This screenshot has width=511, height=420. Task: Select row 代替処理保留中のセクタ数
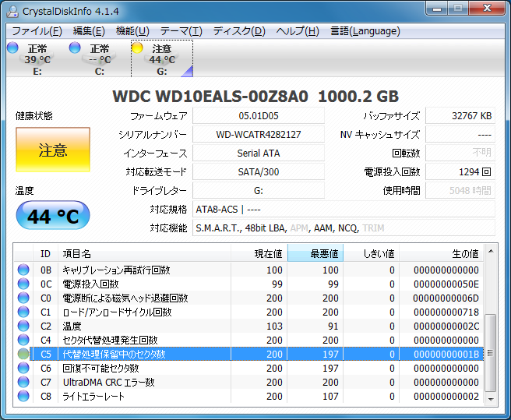tap(248, 354)
